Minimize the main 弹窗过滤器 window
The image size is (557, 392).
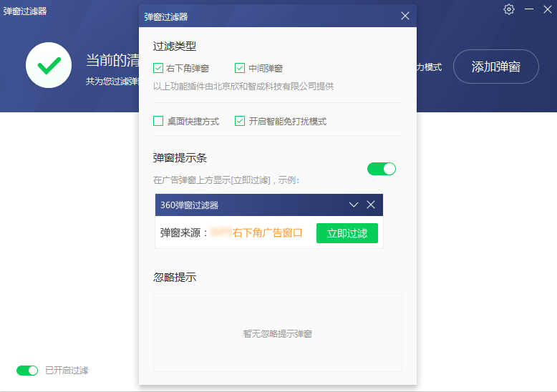click(x=529, y=9)
